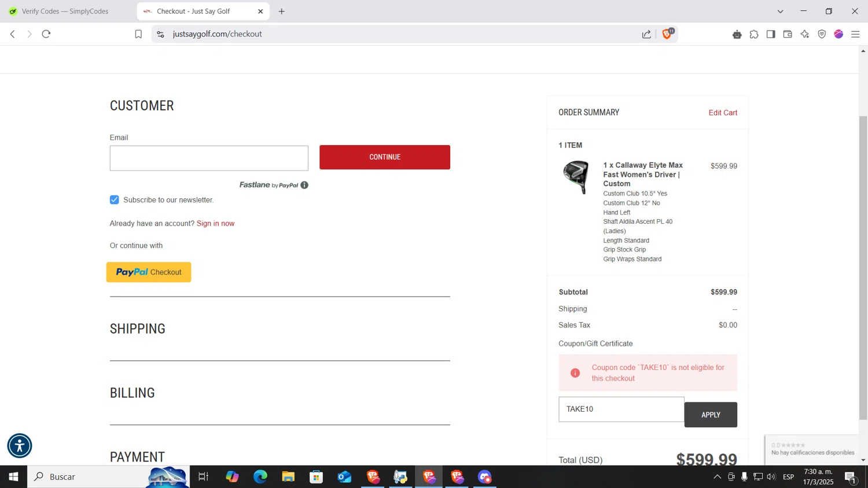The width and height of the screenshot is (868, 488).
Task: Open site information icon in address bar
Action: 161,34
